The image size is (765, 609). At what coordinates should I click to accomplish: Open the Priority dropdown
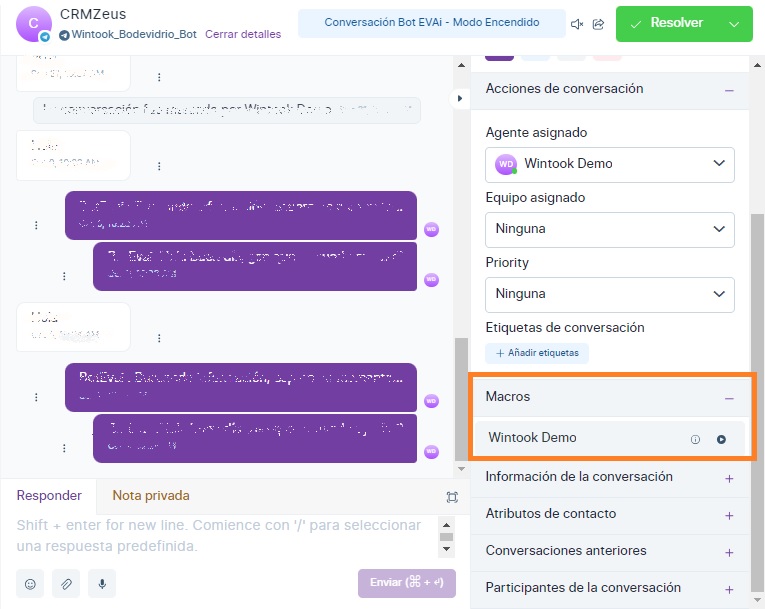pyautogui.click(x=610, y=294)
